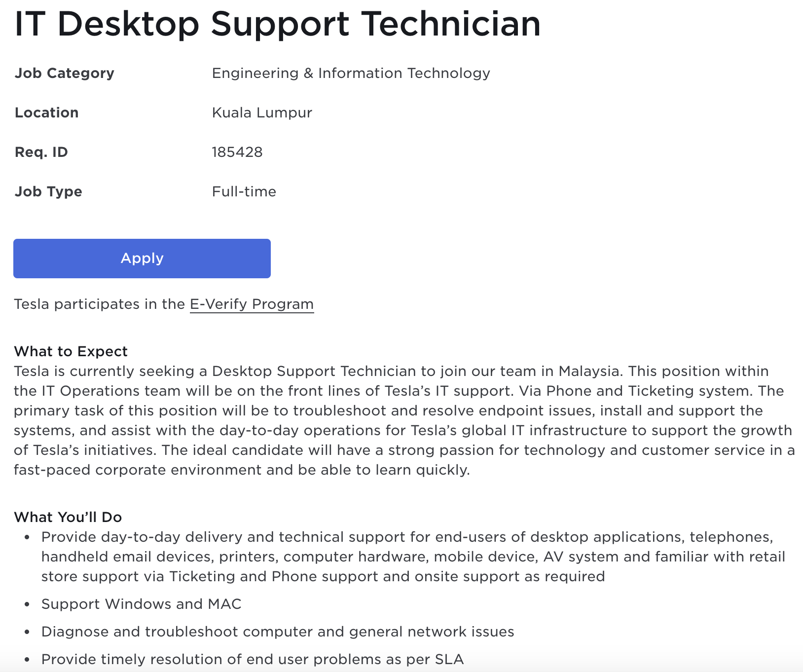
Task: Select the Diagnose and troubleshoot computer bullet
Action: [x=277, y=632]
